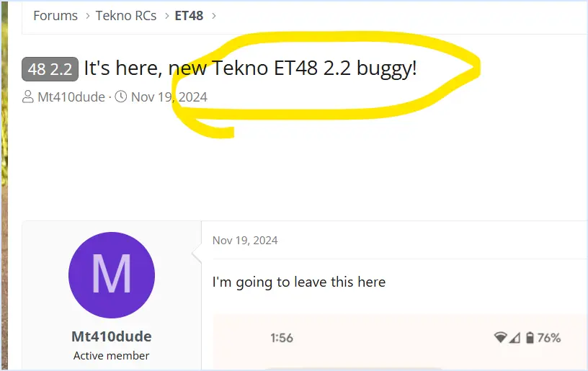Click the chevron after Tekno RCs

tap(167, 16)
